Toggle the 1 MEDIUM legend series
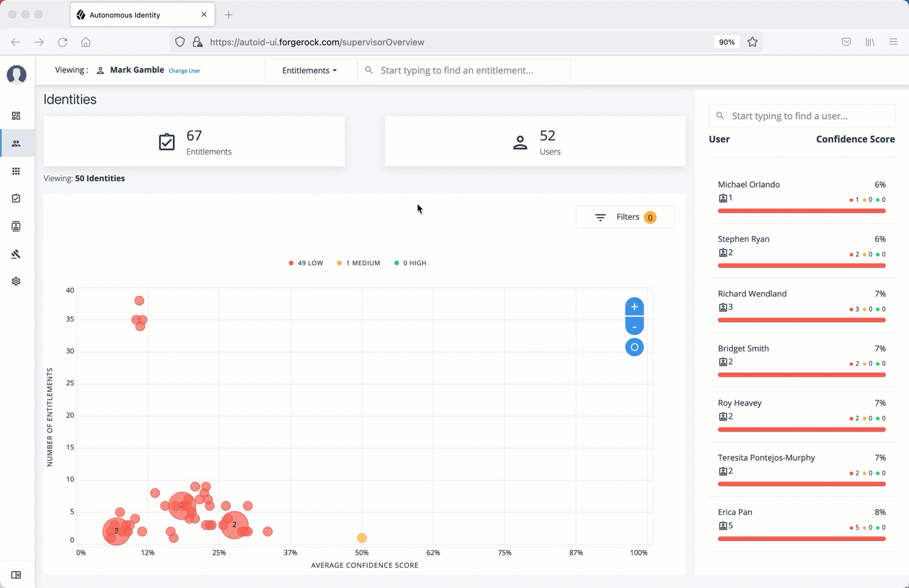This screenshot has width=909, height=588. [x=358, y=263]
